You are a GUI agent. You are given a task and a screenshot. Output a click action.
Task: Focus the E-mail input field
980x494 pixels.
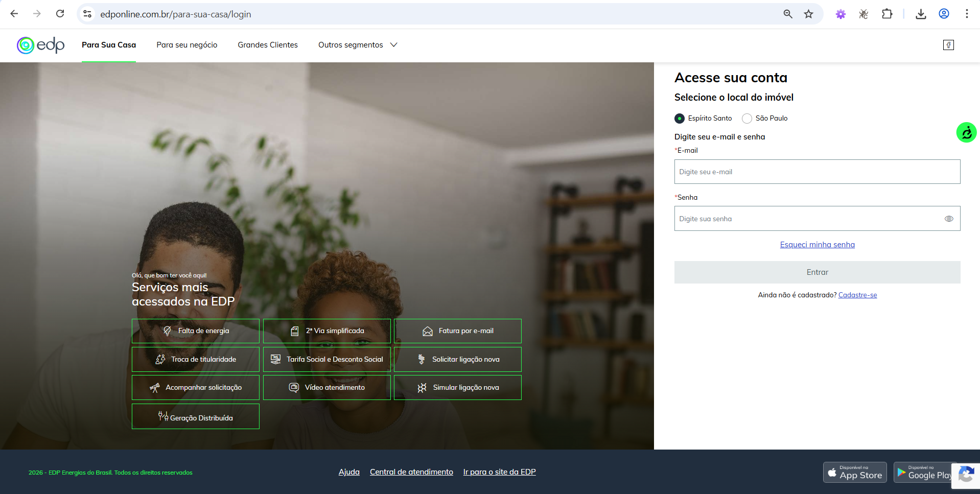(x=816, y=172)
